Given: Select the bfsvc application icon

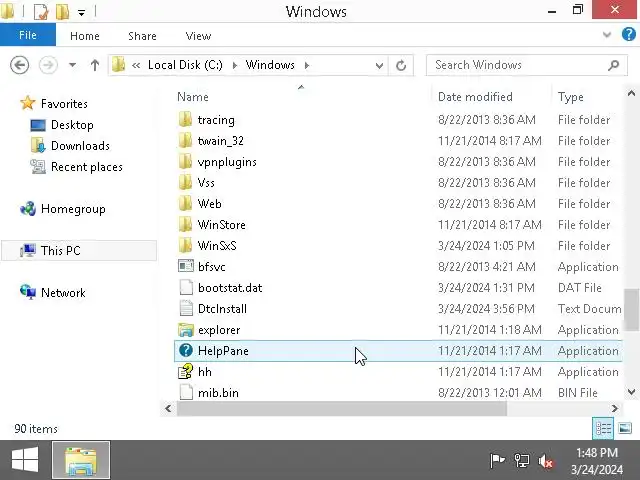Looking at the screenshot, I should coord(186,266).
